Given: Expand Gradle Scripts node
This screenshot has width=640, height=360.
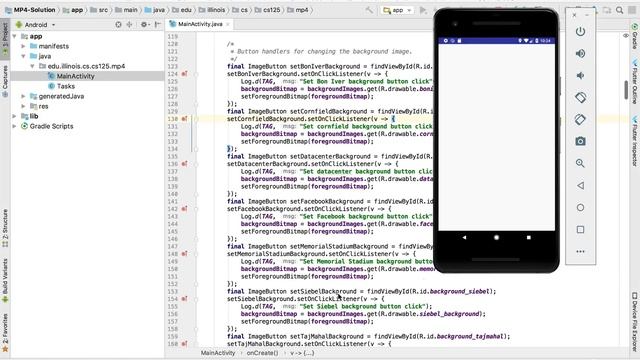Looking at the screenshot, I should 15,126.
